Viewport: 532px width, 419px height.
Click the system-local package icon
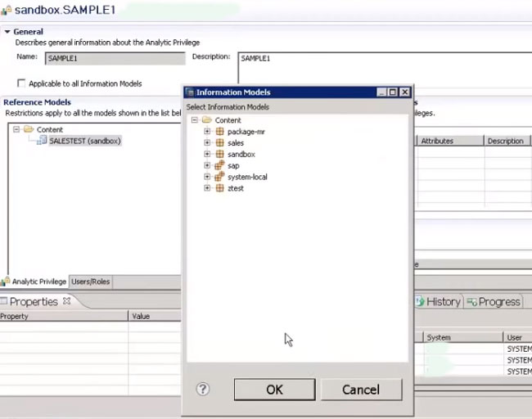pyautogui.click(x=219, y=177)
